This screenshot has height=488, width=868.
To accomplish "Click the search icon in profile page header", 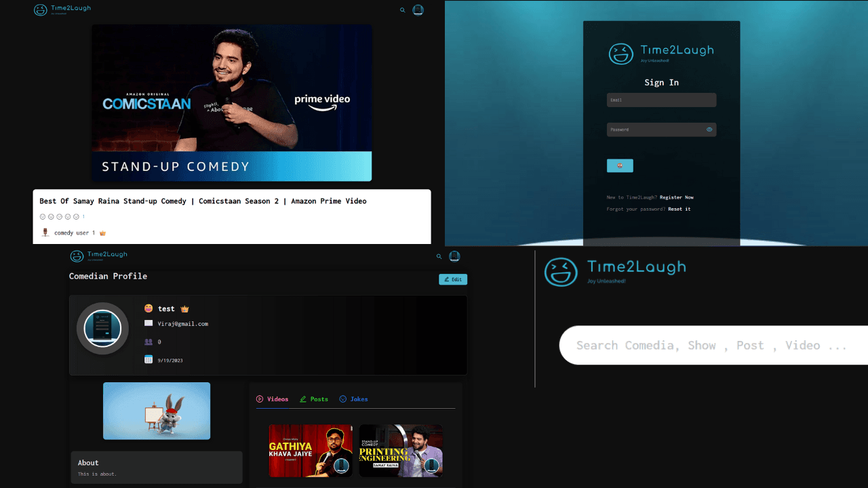I will point(439,256).
